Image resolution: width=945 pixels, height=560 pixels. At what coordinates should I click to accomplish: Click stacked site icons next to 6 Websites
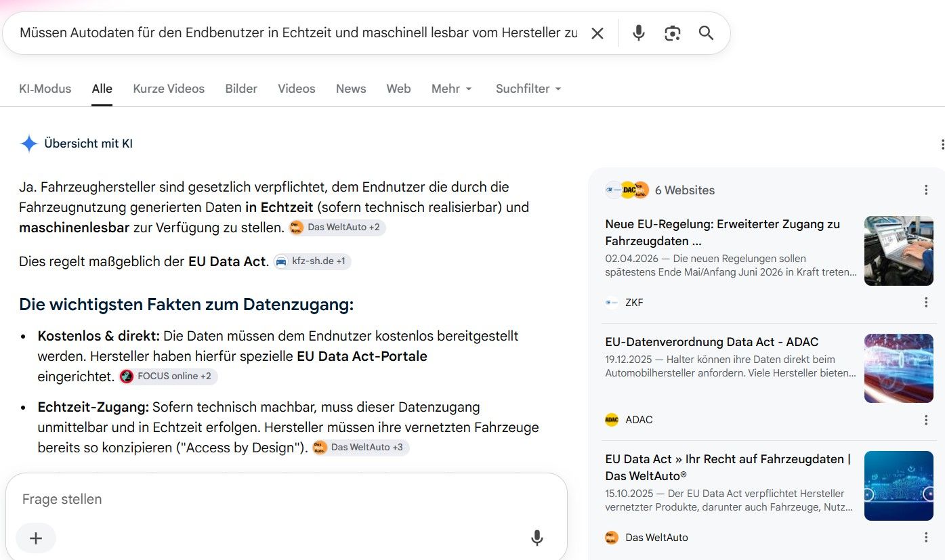[x=627, y=190]
